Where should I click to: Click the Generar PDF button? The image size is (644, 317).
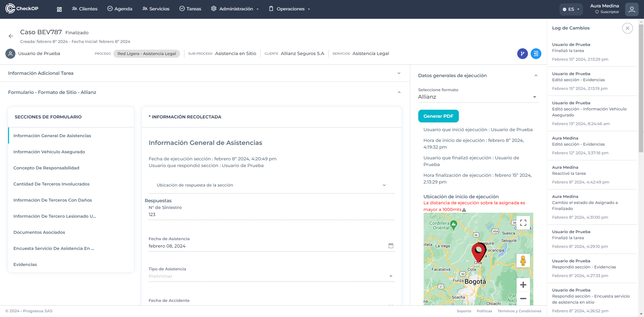tap(438, 116)
